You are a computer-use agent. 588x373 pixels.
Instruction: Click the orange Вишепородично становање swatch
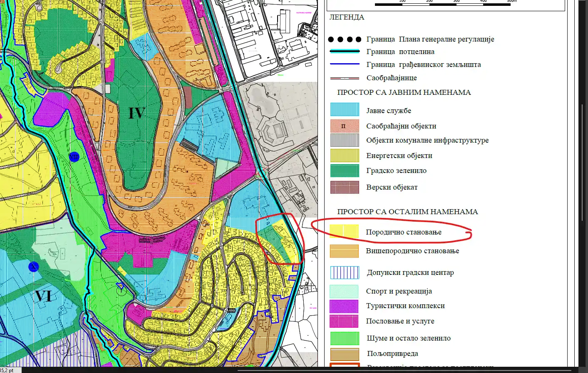click(x=344, y=251)
